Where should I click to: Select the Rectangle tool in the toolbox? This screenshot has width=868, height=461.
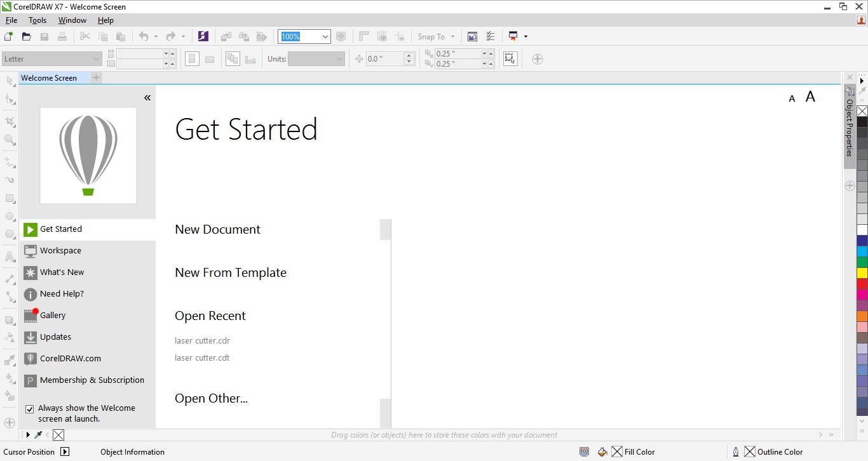click(10, 198)
